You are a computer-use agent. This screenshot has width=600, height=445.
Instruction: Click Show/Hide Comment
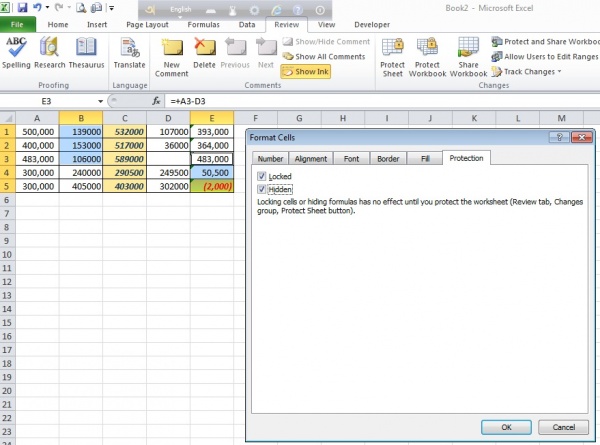coord(326,41)
